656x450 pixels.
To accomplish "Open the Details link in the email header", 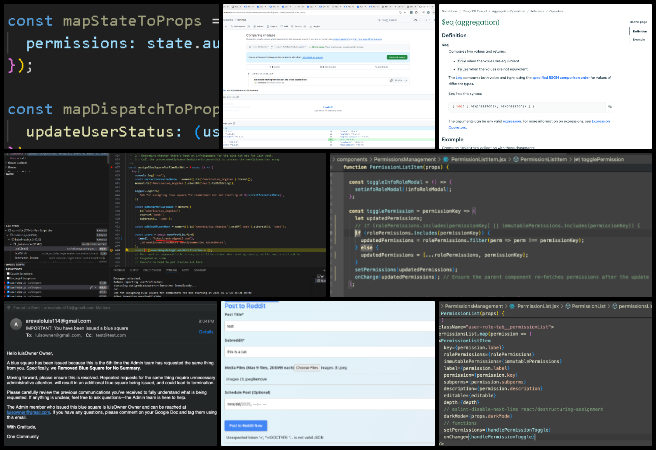I will pos(206,332).
